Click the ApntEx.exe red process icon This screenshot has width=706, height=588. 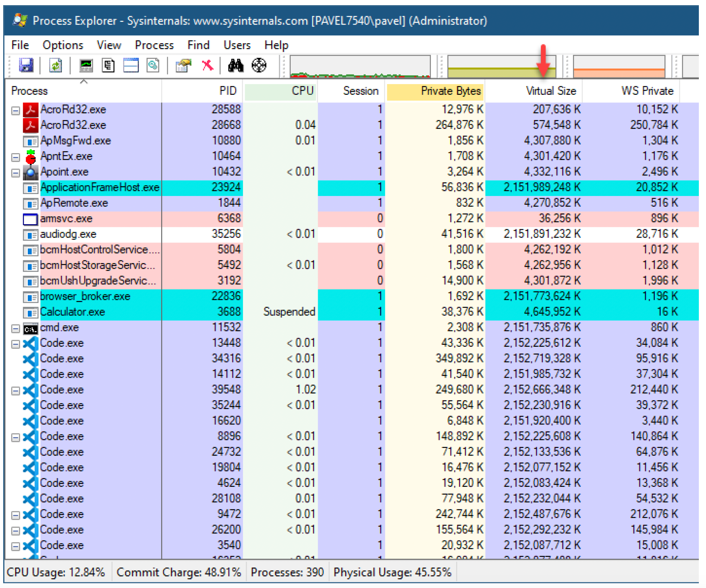coord(31,156)
